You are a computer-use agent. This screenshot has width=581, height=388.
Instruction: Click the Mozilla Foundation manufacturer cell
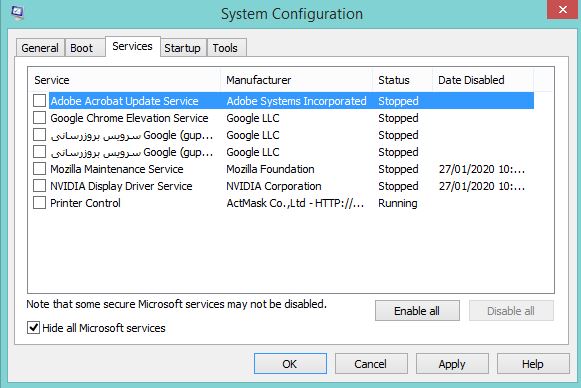(x=270, y=169)
